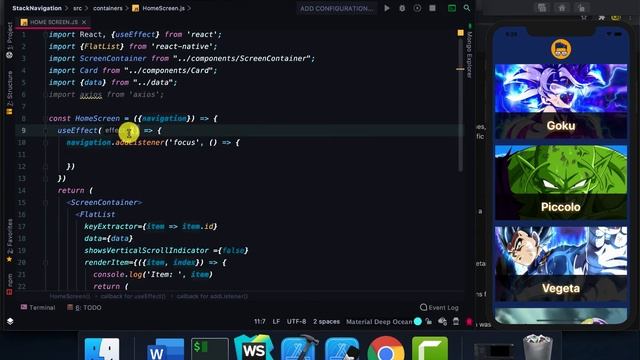The image size is (640, 360).
Task: Tap the Goku card in the simulator
Action: point(561,101)
